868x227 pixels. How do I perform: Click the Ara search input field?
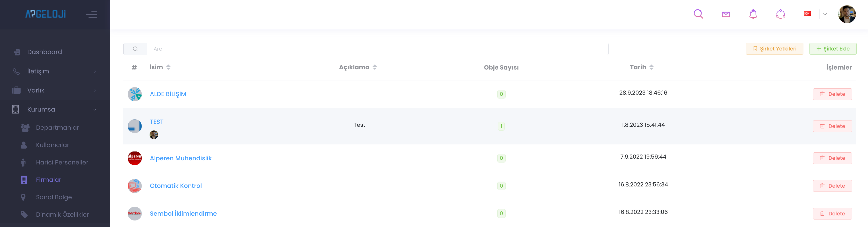point(377,49)
